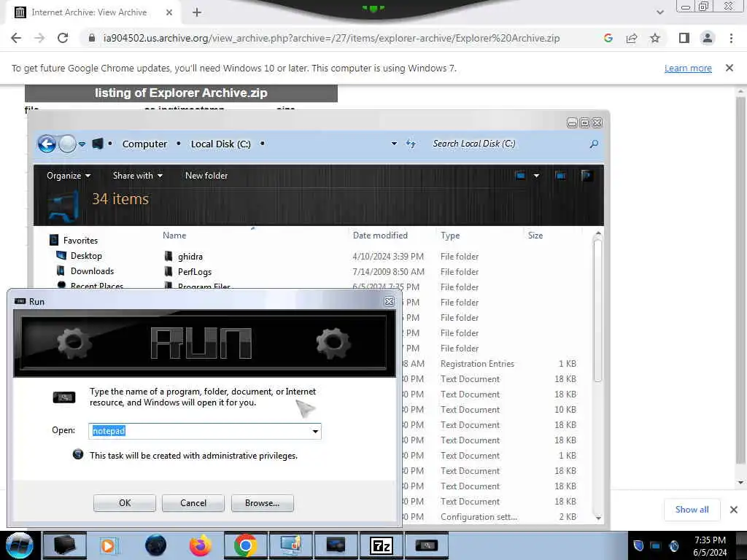
Task: Click the Explorer file list vertical scrollbar
Action: 598,309
